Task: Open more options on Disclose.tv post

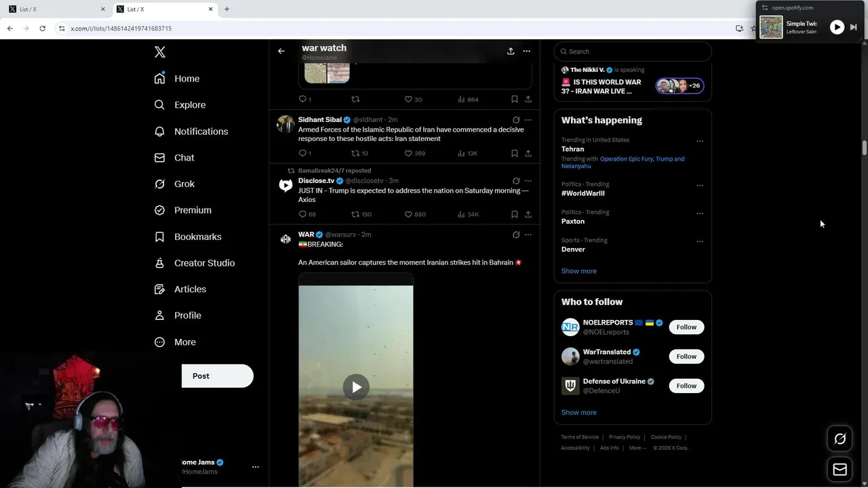Action: tap(528, 181)
